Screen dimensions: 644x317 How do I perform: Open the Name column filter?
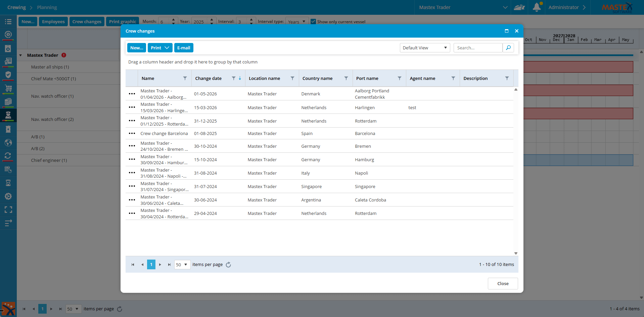click(x=185, y=78)
